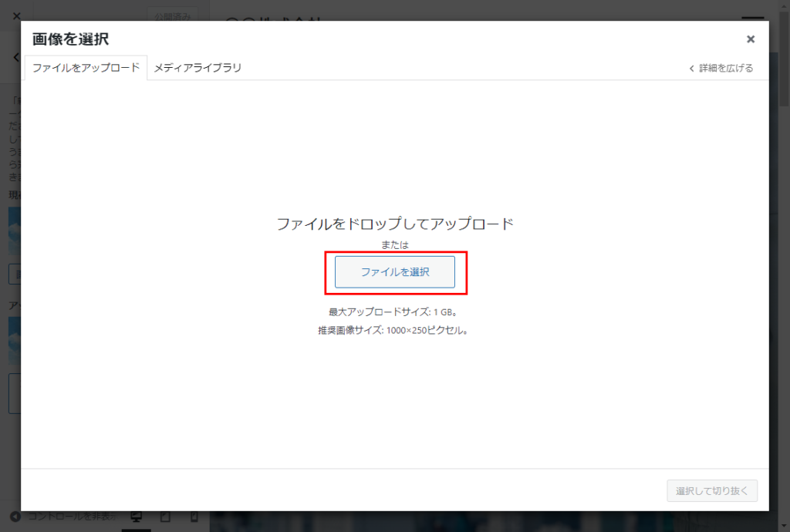Click the 推奨画像サイズ text line
The image size is (790, 532).
point(394,330)
